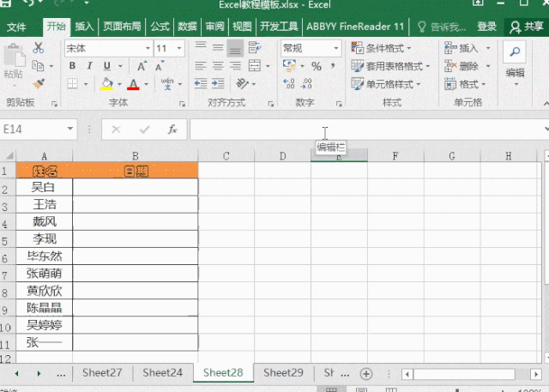
Task: Align text right
Action: (235, 66)
